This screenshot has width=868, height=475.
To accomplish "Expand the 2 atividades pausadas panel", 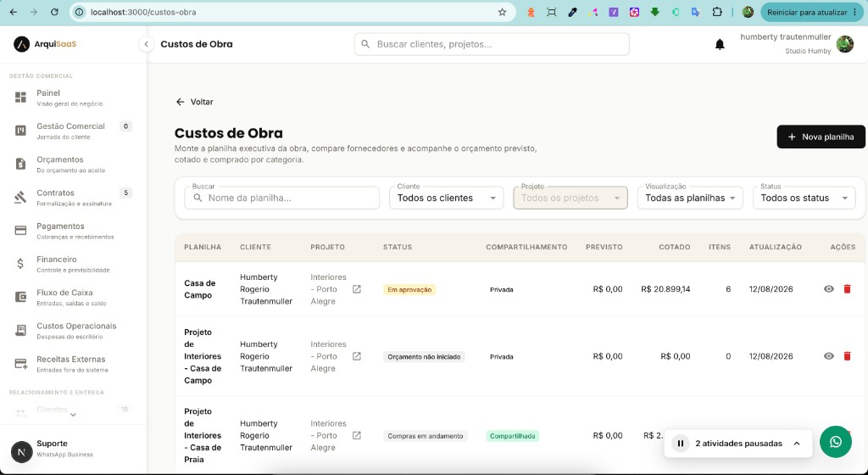I will 797,444.
